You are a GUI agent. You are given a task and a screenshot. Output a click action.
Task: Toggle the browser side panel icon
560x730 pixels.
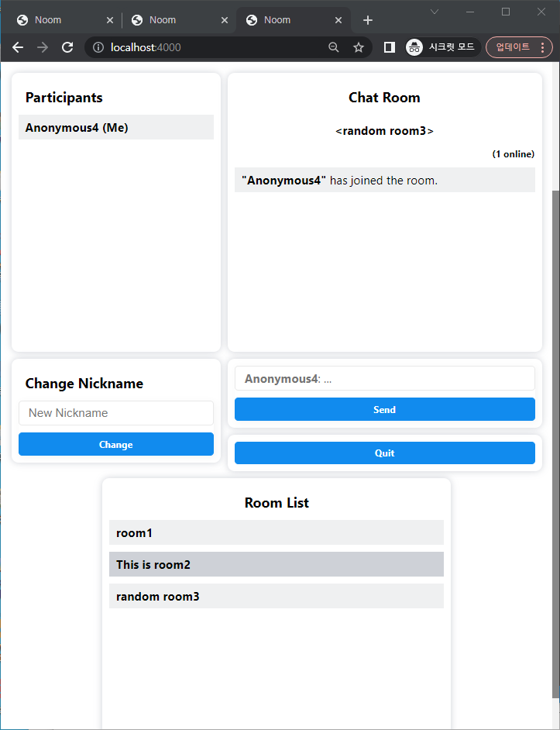tap(390, 47)
